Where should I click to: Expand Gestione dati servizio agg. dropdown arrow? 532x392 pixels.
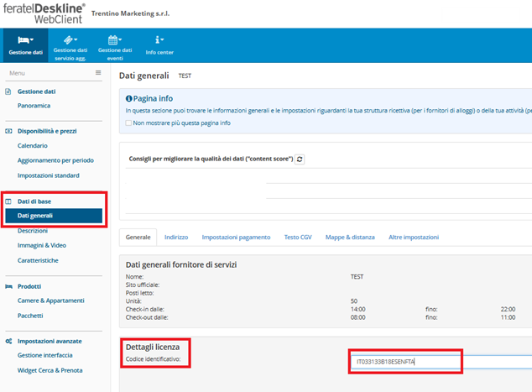click(76, 39)
